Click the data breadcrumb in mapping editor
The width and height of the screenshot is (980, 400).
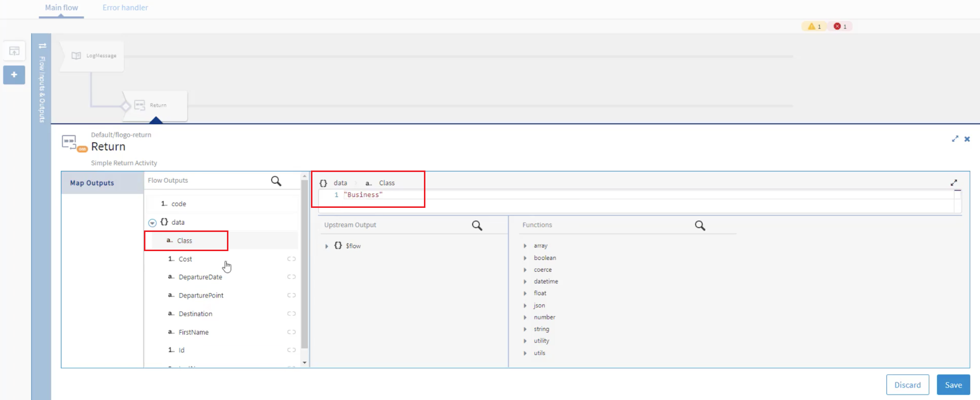(340, 183)
